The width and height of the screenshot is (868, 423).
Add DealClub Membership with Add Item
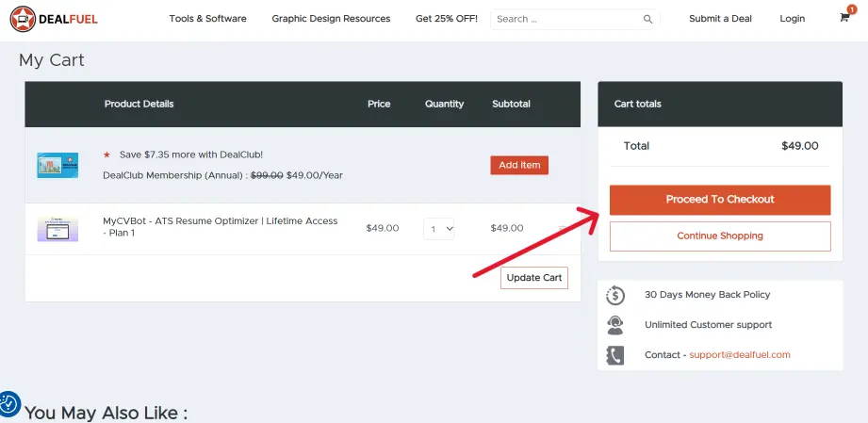coord(519,165)
